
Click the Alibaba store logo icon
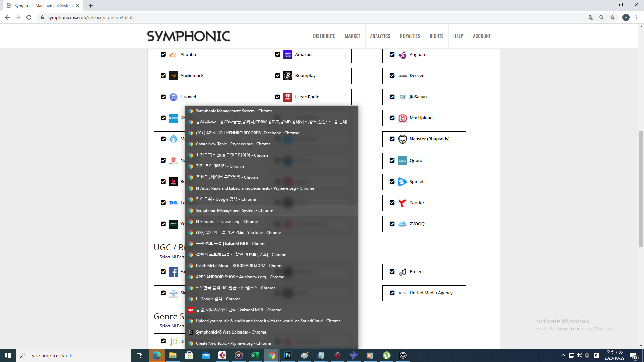click(x=173, y=55)
